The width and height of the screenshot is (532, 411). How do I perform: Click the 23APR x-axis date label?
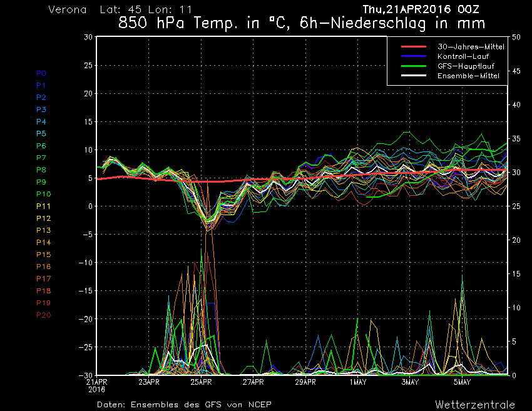(149, 382)
